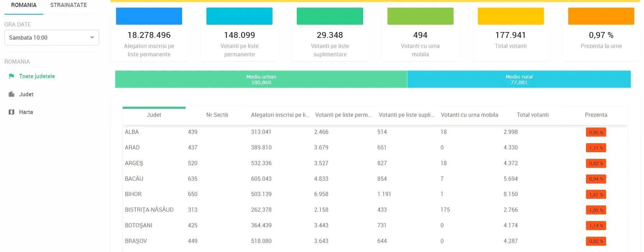Sort table by Judet column header
Viewport: 644px width, 252px height.
tap(154, 115)
